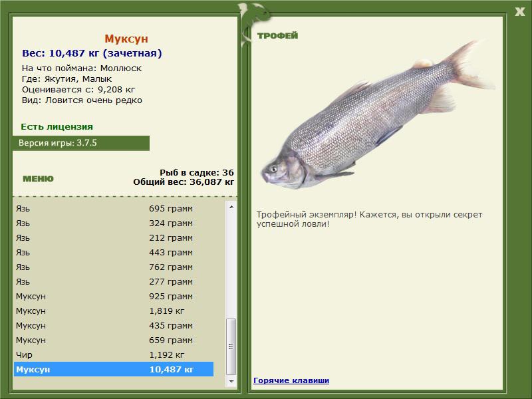Close the trophy window with the X
This screenshot has height=399, width=532.
tap(519, 12)
